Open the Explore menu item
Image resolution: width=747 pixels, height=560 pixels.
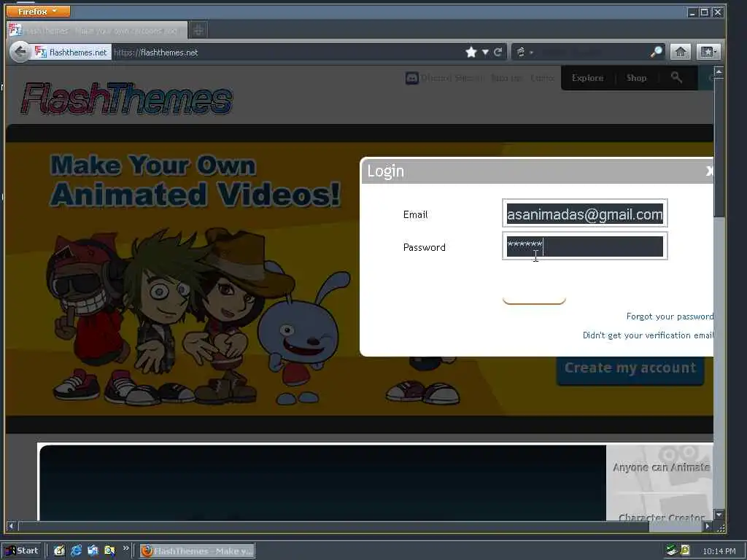pos(587,78)
